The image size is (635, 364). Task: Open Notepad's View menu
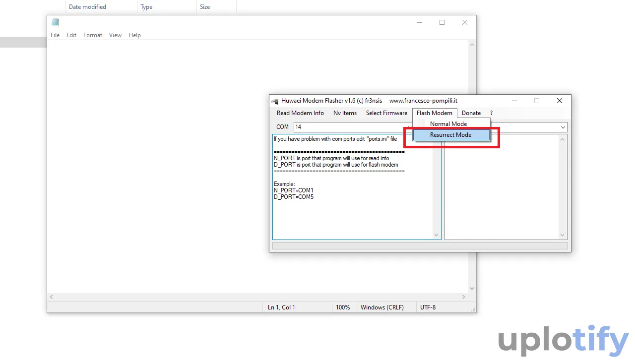[115, 35]
